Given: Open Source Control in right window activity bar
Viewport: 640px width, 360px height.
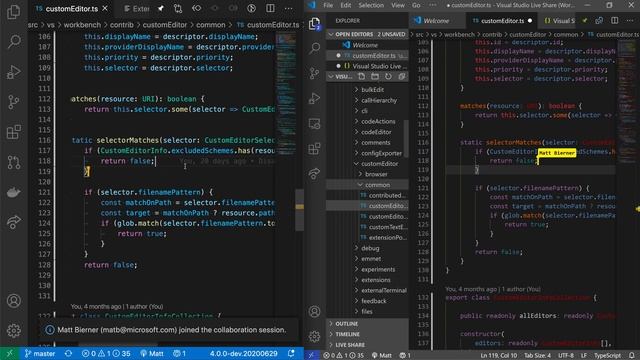Looking at the screenshot, I should (x=314, y=73).
